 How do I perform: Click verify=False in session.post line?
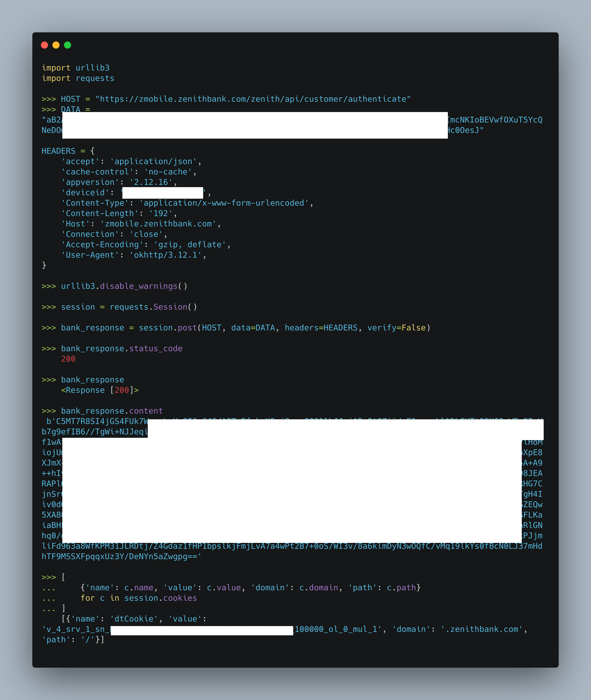(x=396, y=327)
